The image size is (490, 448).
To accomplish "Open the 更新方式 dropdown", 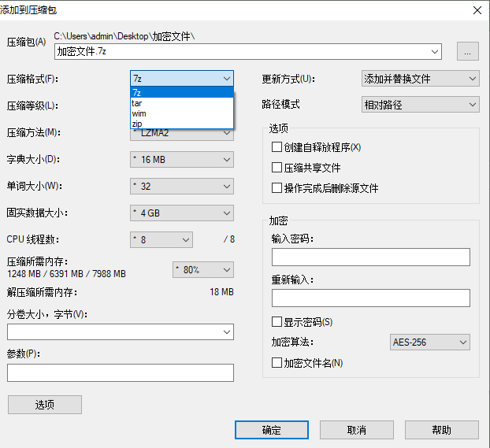I will (419, 79).
